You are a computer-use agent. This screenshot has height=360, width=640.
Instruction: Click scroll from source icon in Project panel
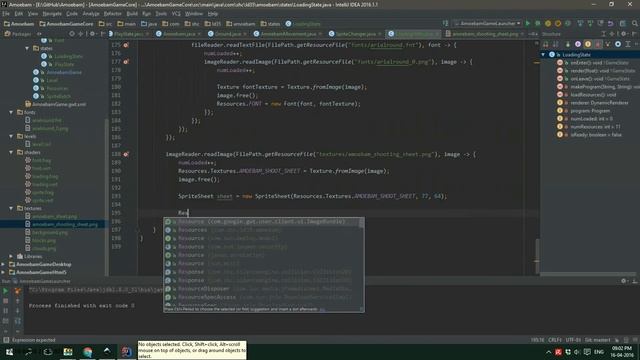(x=72, y=34)
